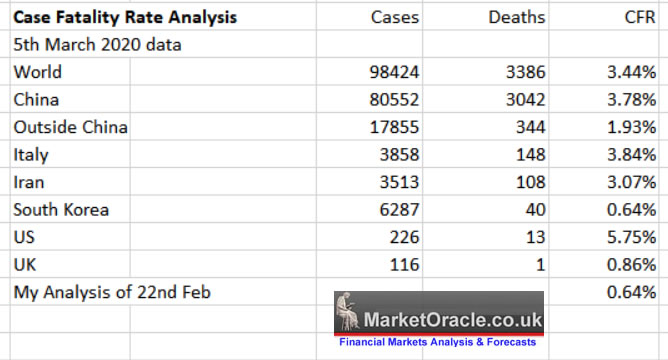The image size is (668, 360).
Task: Click Iran cases value 3513
Action: (x=369, y=182)
